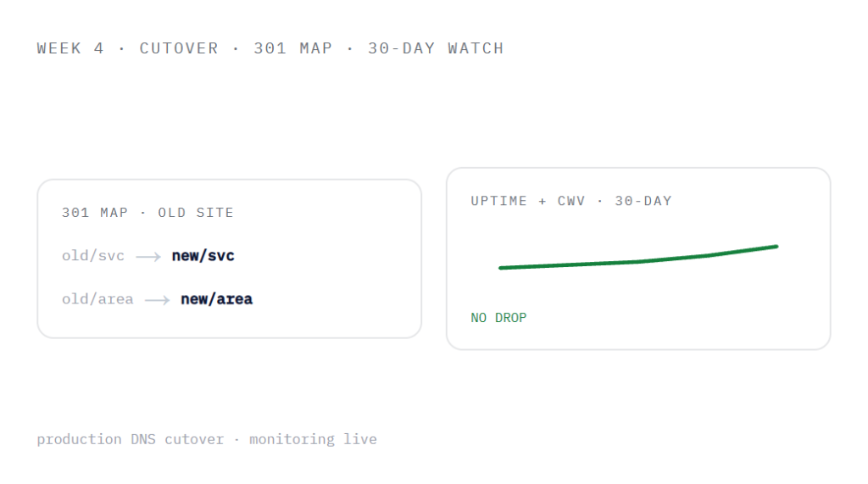Click the left start of the trend line
The width and height of the screenshot is (868, 484).
tap(501, 268)
